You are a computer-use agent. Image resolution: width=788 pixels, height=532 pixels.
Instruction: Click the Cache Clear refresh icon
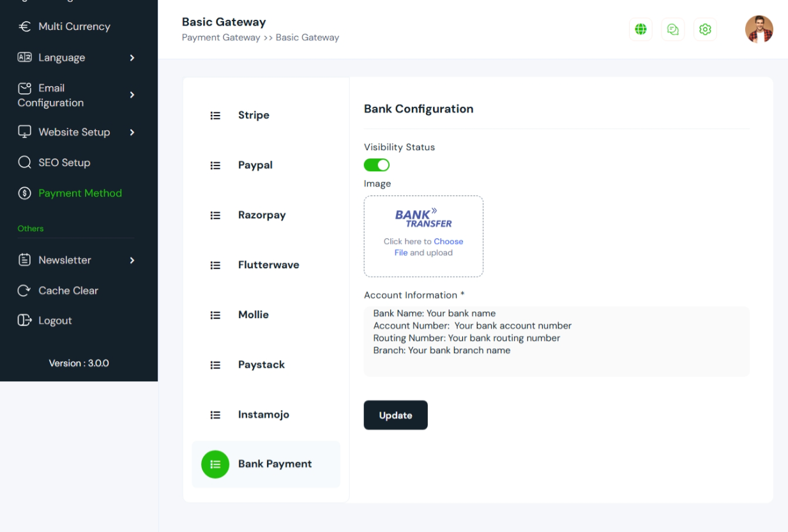tap(24, 291)
